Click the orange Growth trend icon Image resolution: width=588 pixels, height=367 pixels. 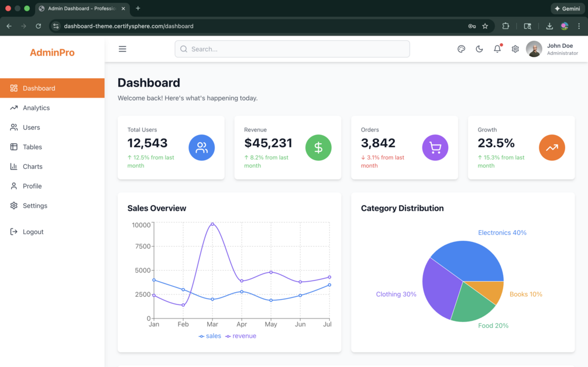[552, 147]
